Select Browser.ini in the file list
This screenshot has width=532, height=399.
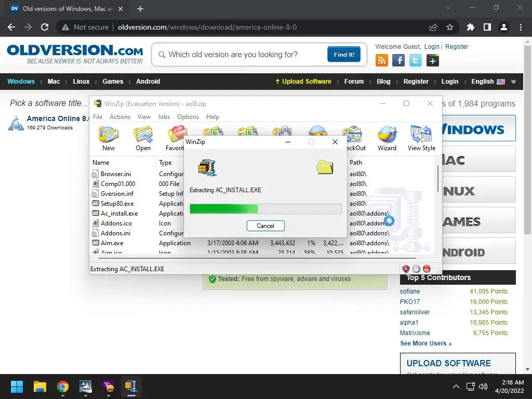(x=116, y=174)
